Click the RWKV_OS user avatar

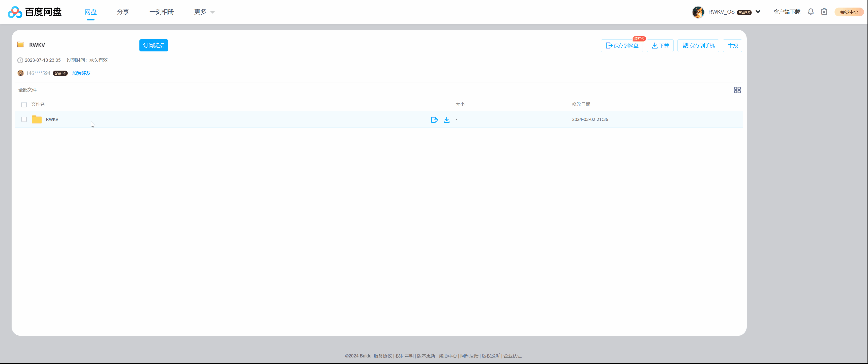[x=698, y=12]
